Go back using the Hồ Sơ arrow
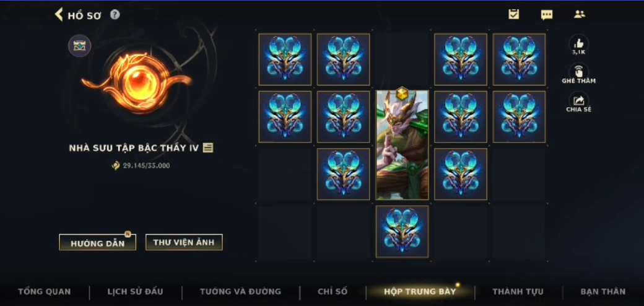 pos(59,15)
